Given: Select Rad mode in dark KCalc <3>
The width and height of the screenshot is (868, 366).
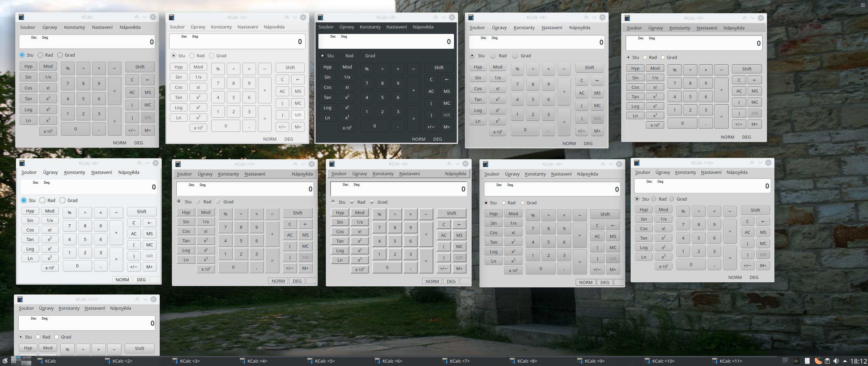Looking at the screenshot, I should pos(346,56).
